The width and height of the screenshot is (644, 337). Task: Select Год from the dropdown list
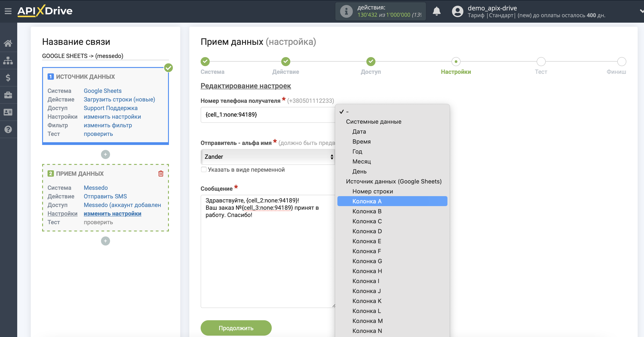(x=392, y=152)
